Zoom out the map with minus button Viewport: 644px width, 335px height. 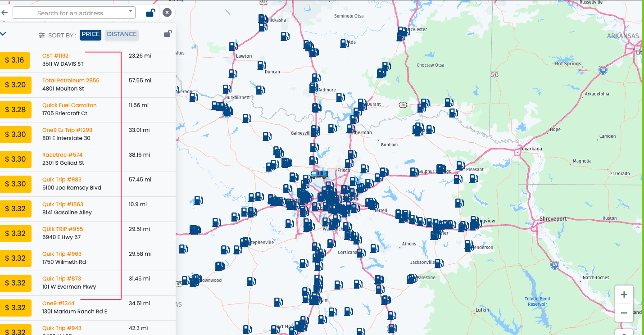(x=624, y=313)
